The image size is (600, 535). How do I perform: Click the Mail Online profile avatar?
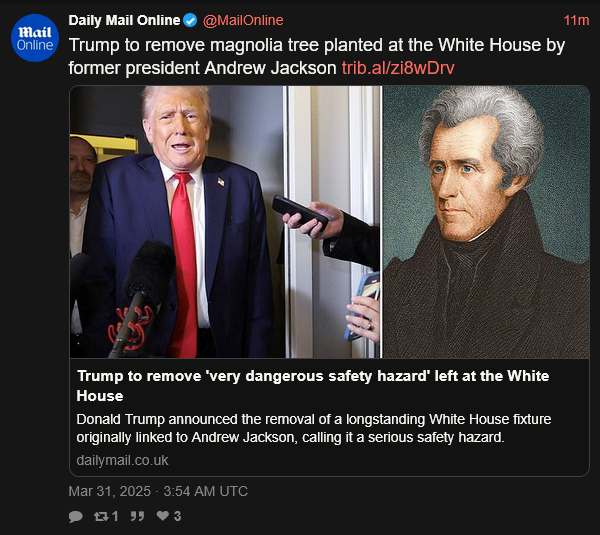coord(35,38)
